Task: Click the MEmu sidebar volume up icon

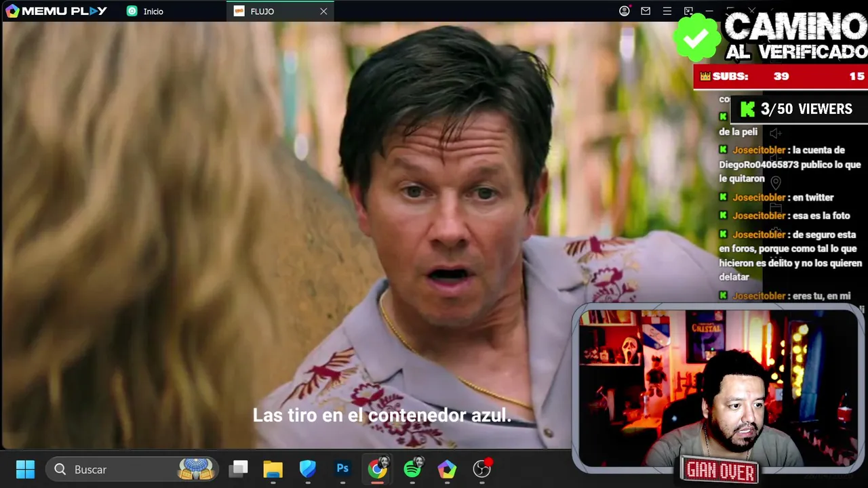Action: [x=776, y=134]
